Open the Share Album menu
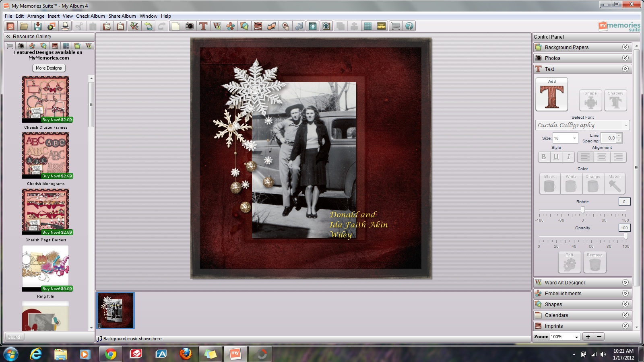Image resolution: width=644 pixels, height=362 pixels. point(122,16)
